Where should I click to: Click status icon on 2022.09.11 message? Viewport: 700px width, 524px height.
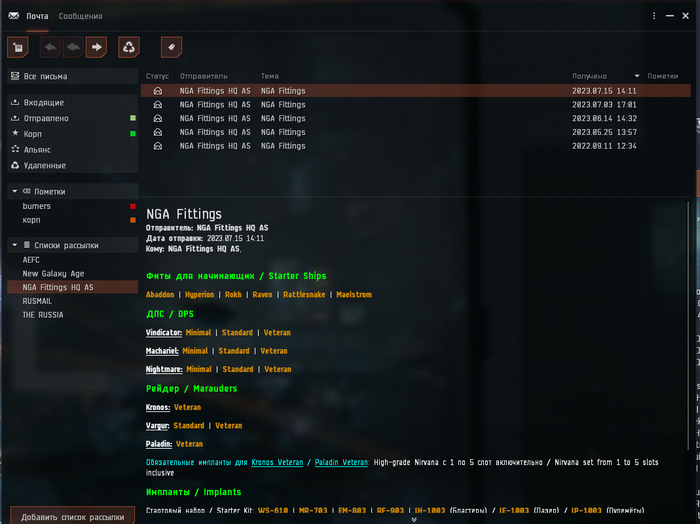[158, 146]
